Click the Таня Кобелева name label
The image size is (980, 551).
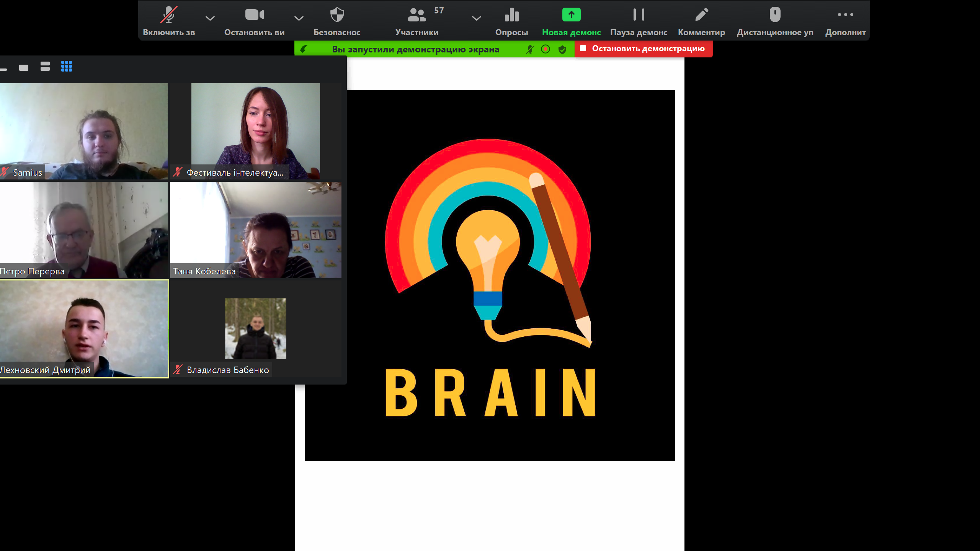click(x=204, y=271)
